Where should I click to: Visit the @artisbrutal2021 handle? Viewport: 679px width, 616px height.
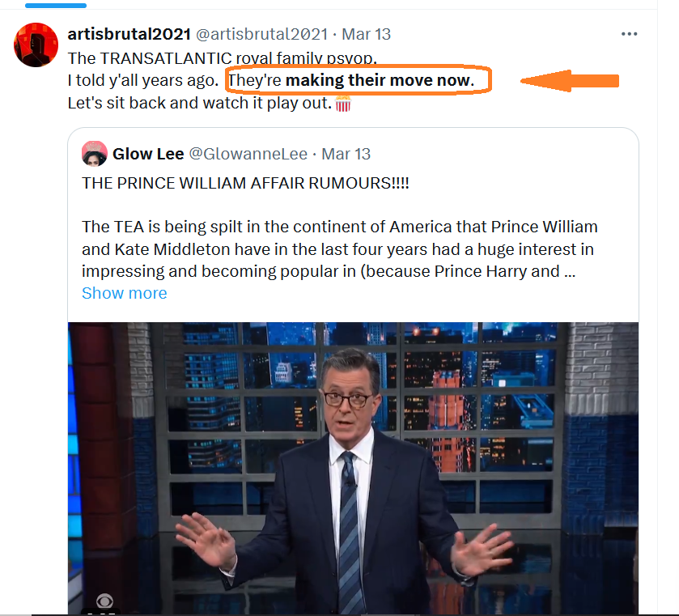click(262, 34)
